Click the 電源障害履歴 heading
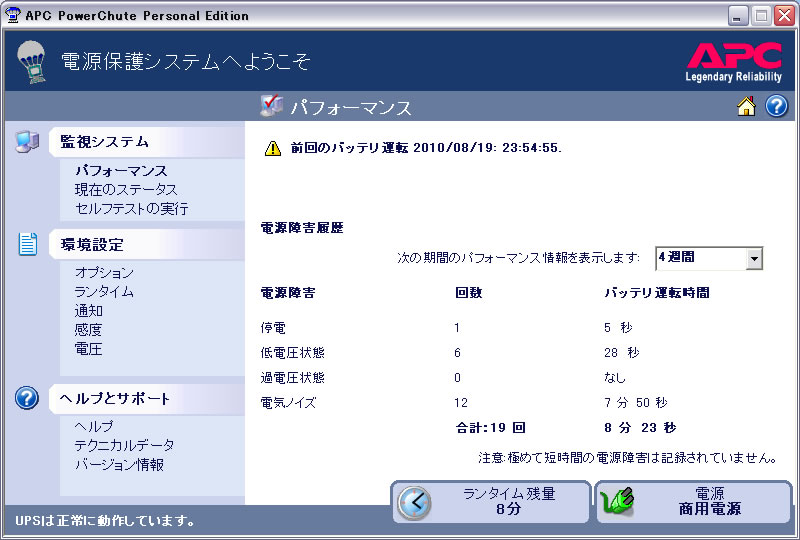This screenshot has width=800, height=540. (302, 228)
